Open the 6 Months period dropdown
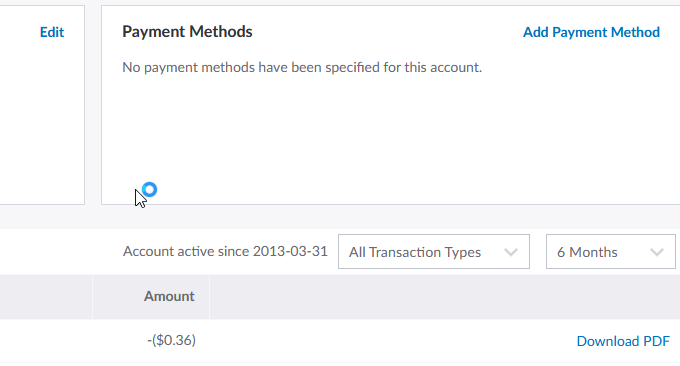This screenshot has width=680, height=366. click(x=611, y=252)
